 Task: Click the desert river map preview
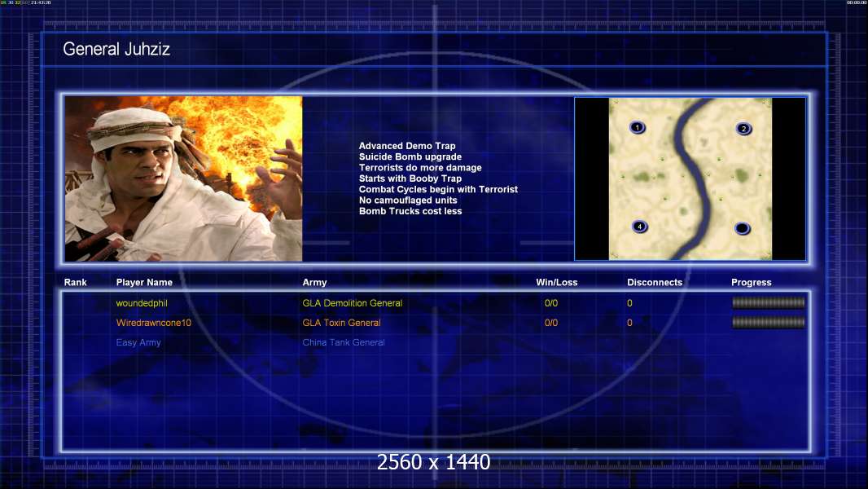pos(690,178)
